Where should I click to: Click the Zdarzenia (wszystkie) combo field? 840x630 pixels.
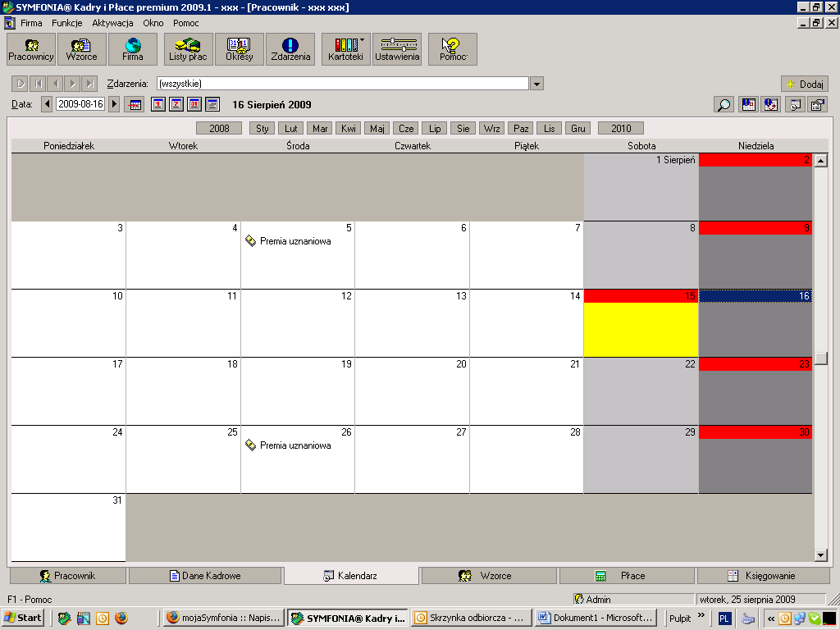(343, 84)
